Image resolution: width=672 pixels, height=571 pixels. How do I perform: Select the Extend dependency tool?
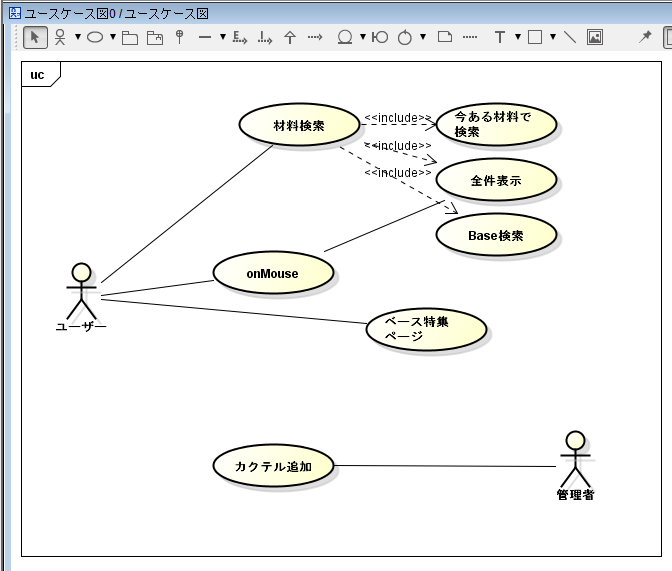click(x=239, y=37)
